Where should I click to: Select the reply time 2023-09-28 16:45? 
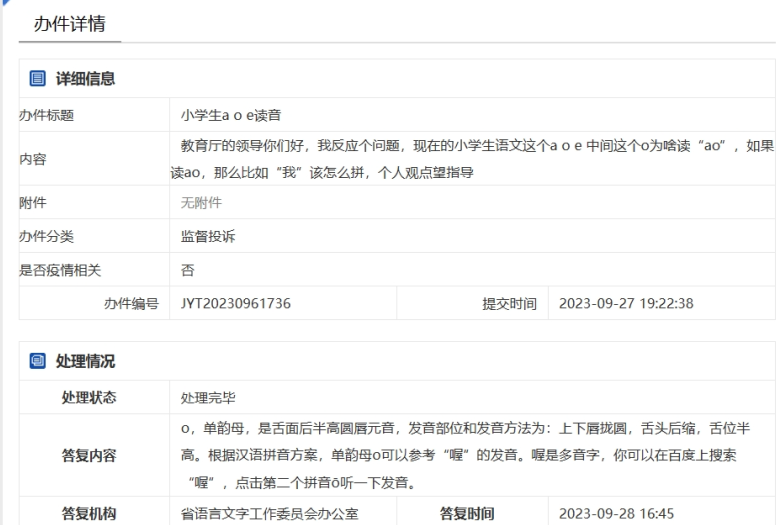pos(616,514)
